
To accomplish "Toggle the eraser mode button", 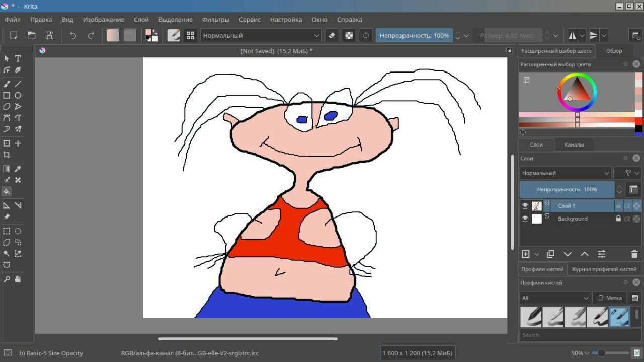I will coord(331,35).
